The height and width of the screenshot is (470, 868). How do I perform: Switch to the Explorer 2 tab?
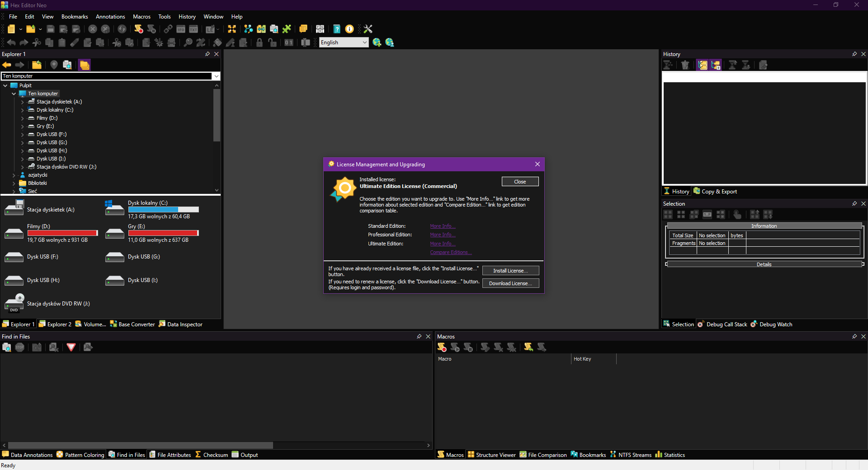[55, 324]
